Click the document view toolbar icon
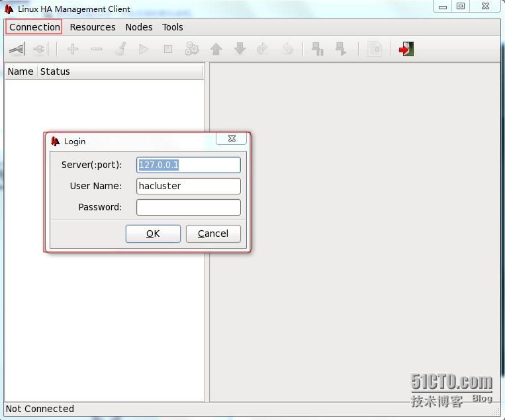Screen dimensions: 505x420 375,49
